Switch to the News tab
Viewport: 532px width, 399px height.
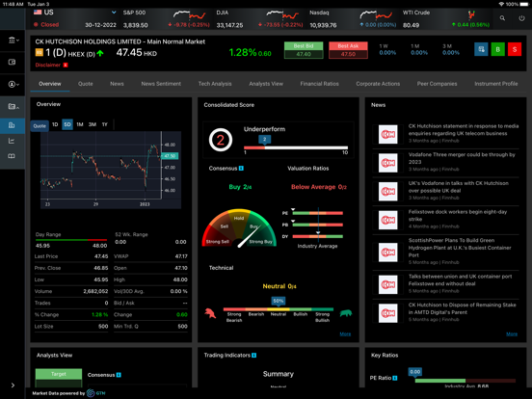pyautogui.click(x=117, y=84)
